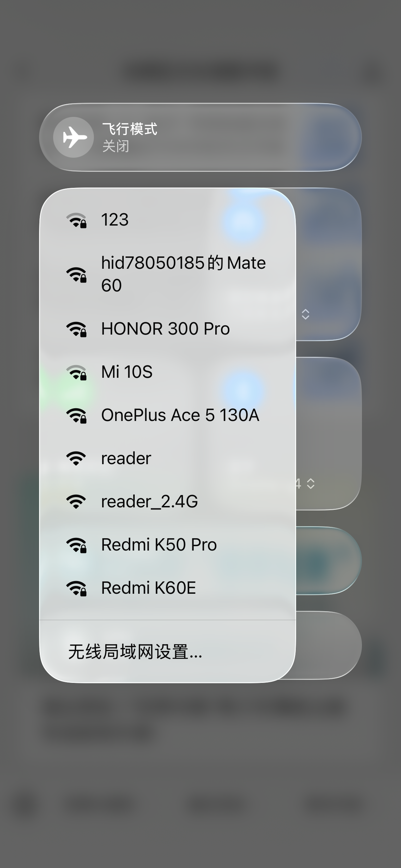The image size is (401, 868).
Task: Tap the Wi-Fi icon beside reader
Action: point(76,458)
